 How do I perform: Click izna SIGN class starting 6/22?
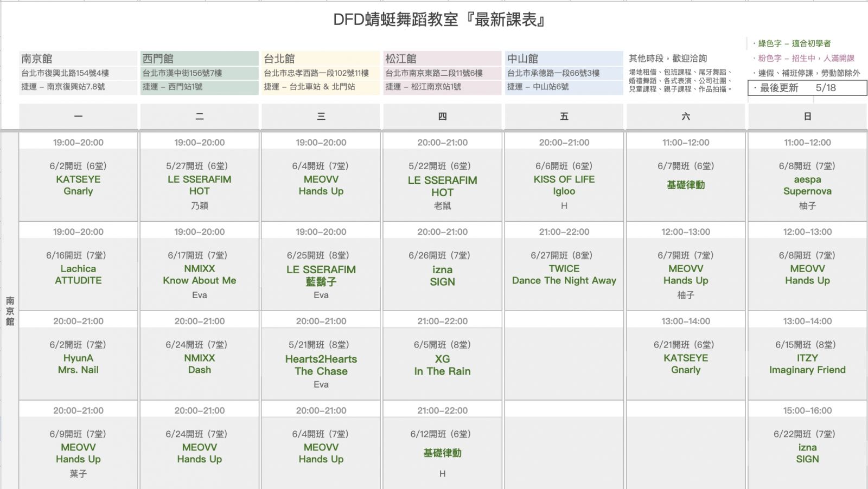pyautogui.click(x=807, y=453)
